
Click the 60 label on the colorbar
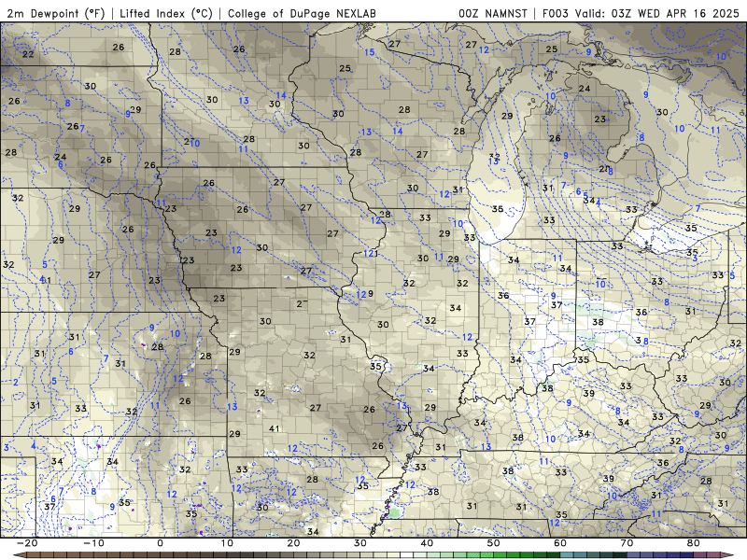pyautogui.click(x=560, y=543)
